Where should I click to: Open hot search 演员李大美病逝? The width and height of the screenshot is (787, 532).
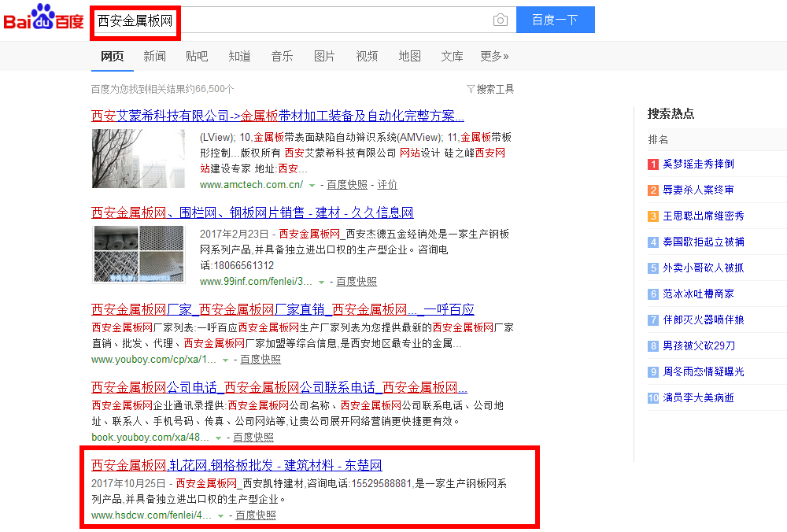(x=698, y=398)
